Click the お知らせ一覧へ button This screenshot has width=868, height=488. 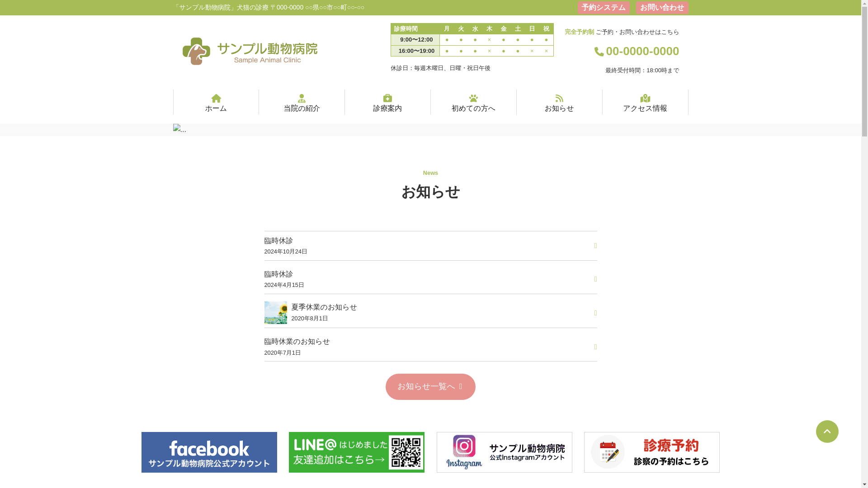430,387
